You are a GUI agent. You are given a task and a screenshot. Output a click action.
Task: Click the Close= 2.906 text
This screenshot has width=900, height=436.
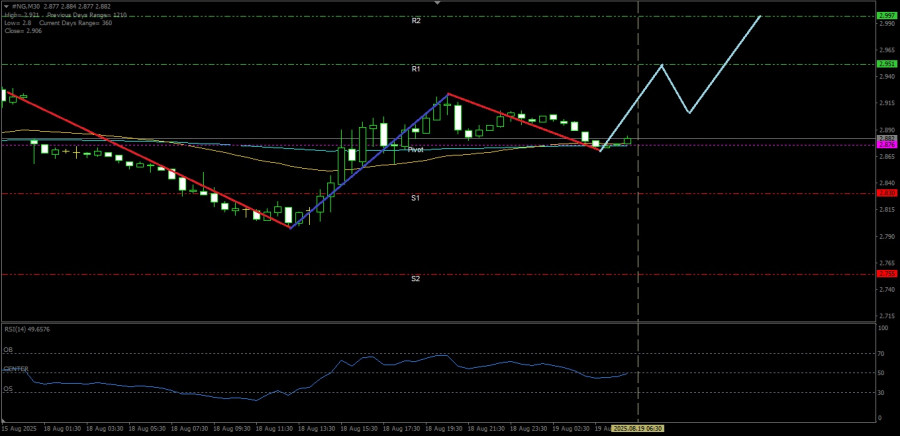pos(22,30)
